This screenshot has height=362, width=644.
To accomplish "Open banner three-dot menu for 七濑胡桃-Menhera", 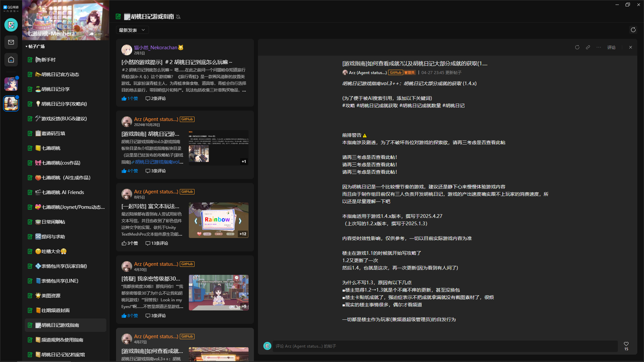I will (x=100, y=34).
